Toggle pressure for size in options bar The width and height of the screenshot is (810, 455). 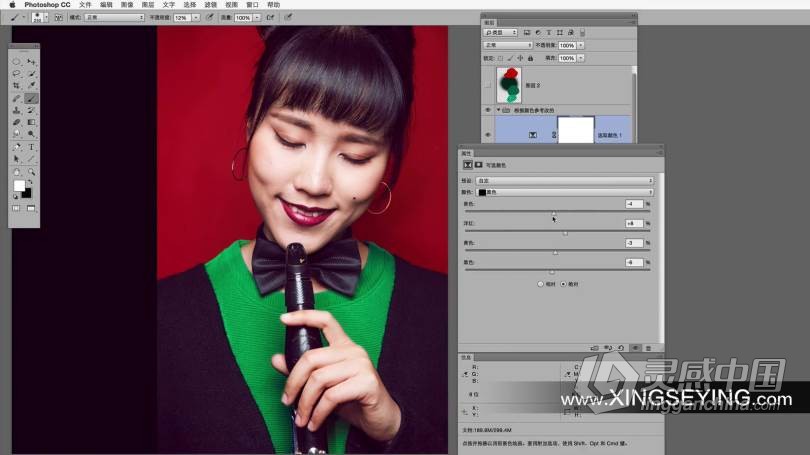point(288,18)
